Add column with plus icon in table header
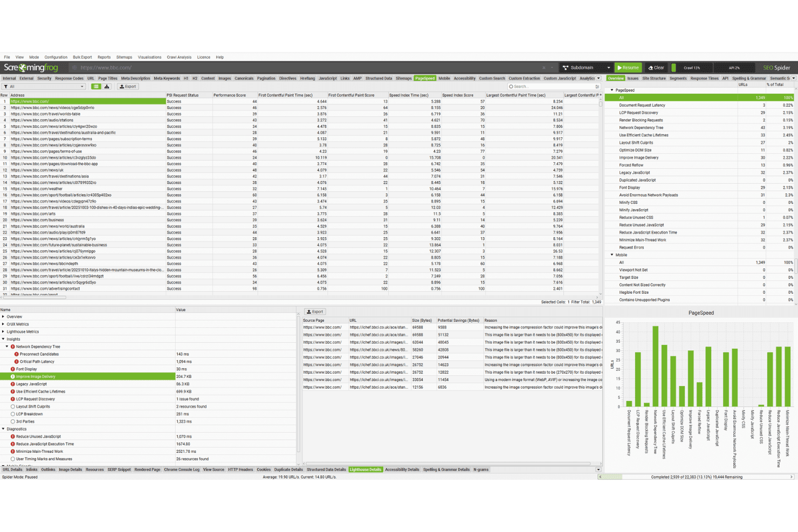The width and height of the screenshot is (798, 532). pyautogui.click(x=601, y=95)
